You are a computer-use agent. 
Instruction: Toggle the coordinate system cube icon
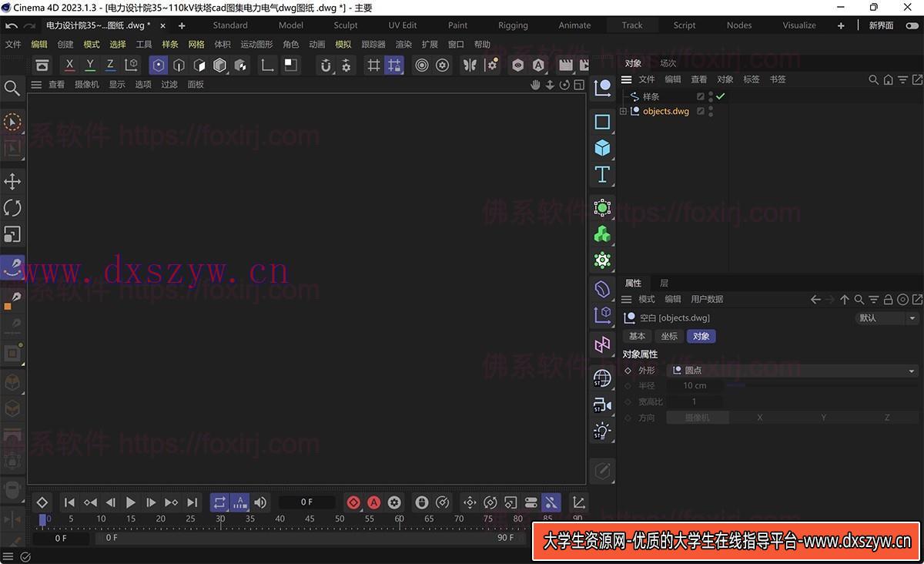coord(132,65)
